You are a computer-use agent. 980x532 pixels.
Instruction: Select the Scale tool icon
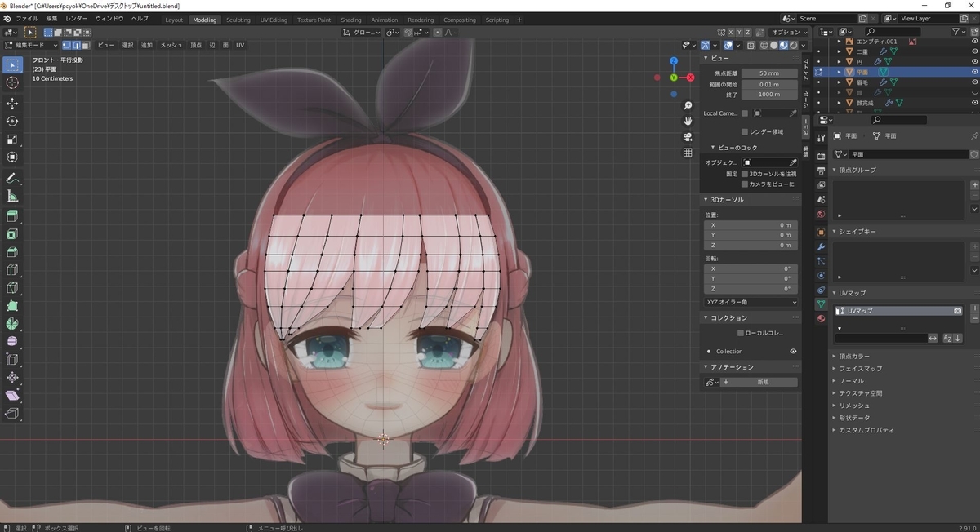[12, 140]
